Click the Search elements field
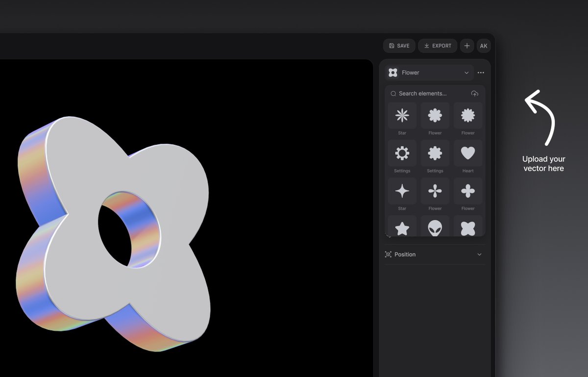Screen dimensions: 588x377 429,93
